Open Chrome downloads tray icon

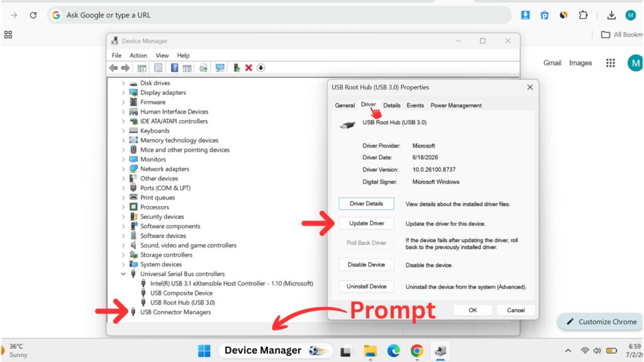pyautogui.click(x=611, y=15)
